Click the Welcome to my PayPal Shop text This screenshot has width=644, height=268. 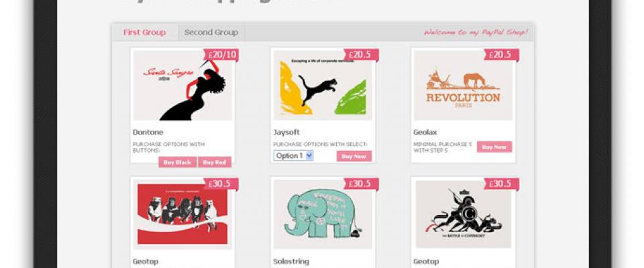click(476, 32)
